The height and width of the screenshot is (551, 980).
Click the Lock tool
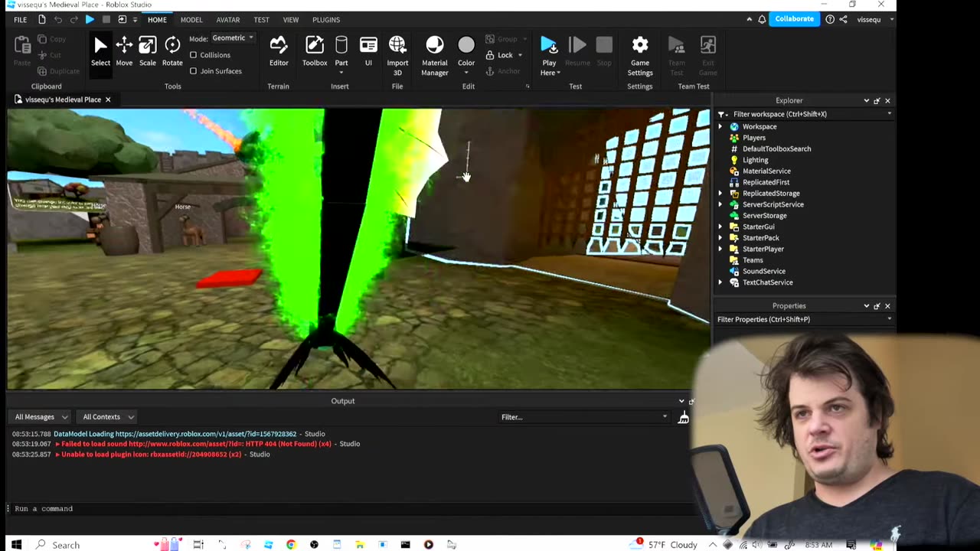tap(499, 55)
